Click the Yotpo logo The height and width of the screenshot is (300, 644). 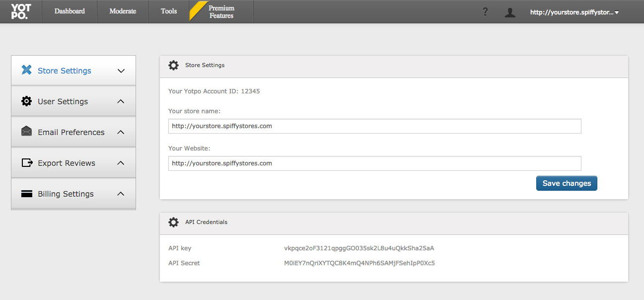click(21, 11)
